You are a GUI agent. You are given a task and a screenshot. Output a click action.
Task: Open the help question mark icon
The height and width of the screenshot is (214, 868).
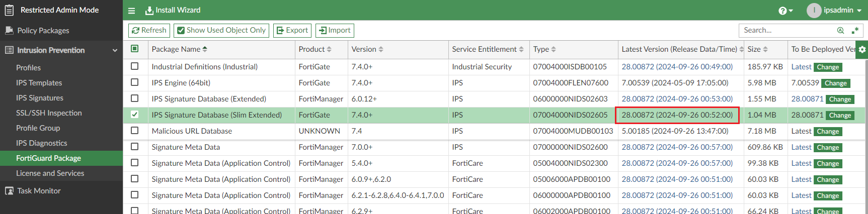pyautogui.click(x=782, y=11)
